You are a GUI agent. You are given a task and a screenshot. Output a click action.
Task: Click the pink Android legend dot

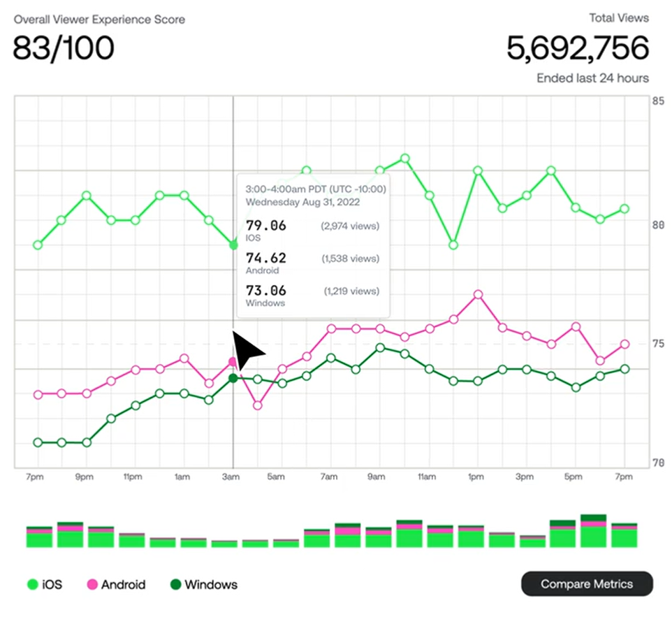90,585
